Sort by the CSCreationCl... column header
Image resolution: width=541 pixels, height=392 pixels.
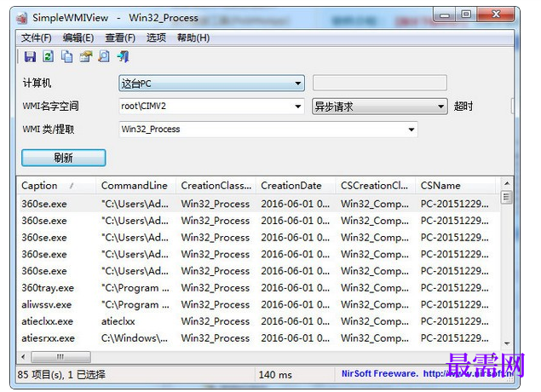[x=376, y=185]
